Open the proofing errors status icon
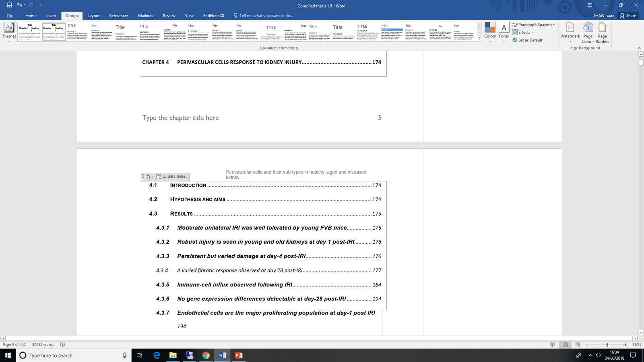Viewport: 644px width, 362px height. click(63, 345)
